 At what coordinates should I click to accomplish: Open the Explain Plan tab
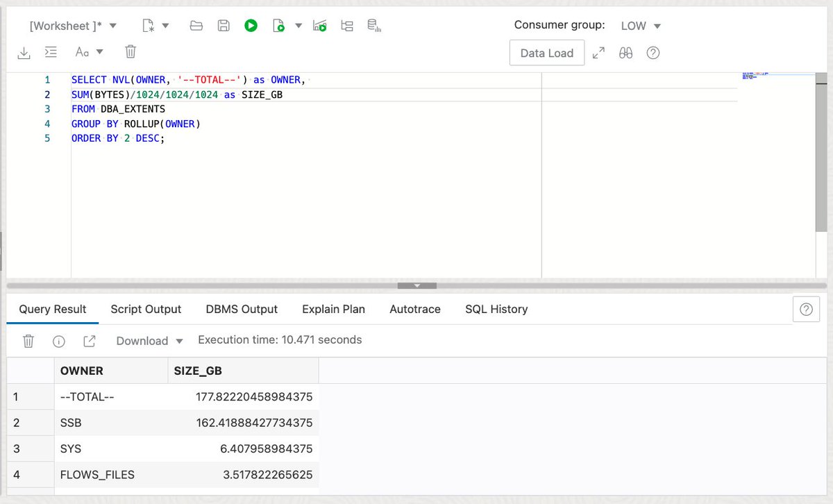tap(333, 309)
